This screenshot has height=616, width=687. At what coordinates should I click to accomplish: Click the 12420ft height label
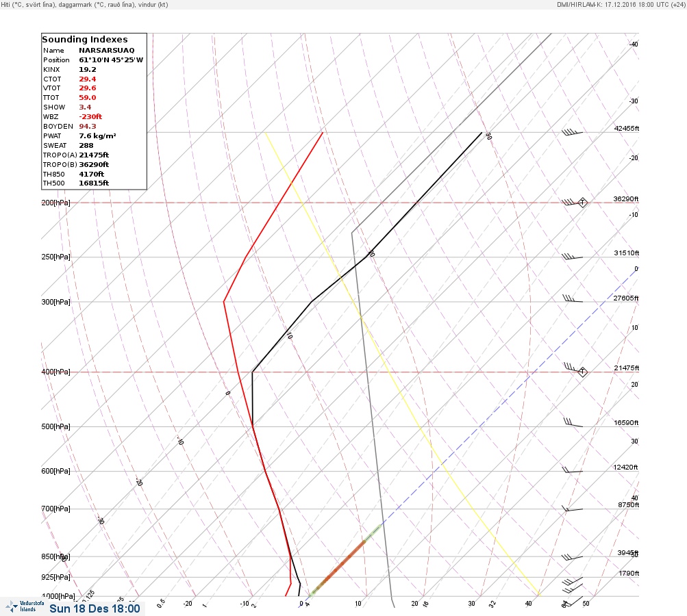625,467
